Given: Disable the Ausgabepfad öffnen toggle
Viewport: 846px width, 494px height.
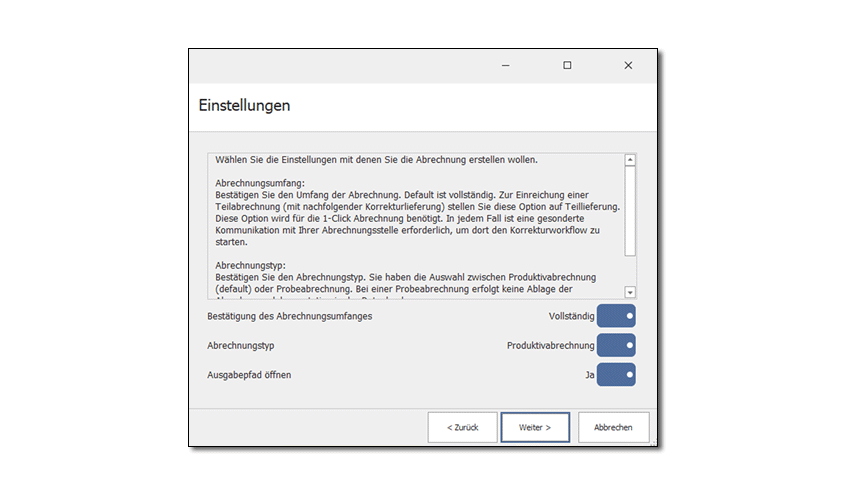Looking at the screenshot, I should tap(616, 375).
